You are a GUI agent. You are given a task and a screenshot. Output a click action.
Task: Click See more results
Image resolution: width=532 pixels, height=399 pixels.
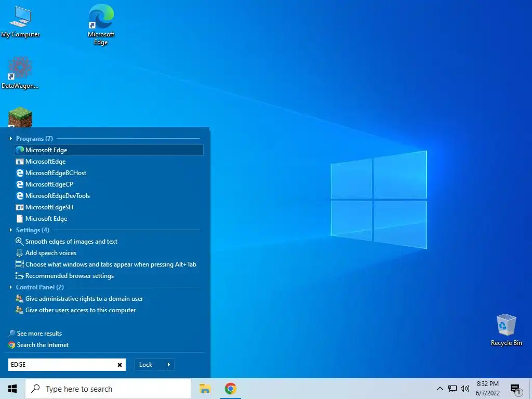coord(35,334)
